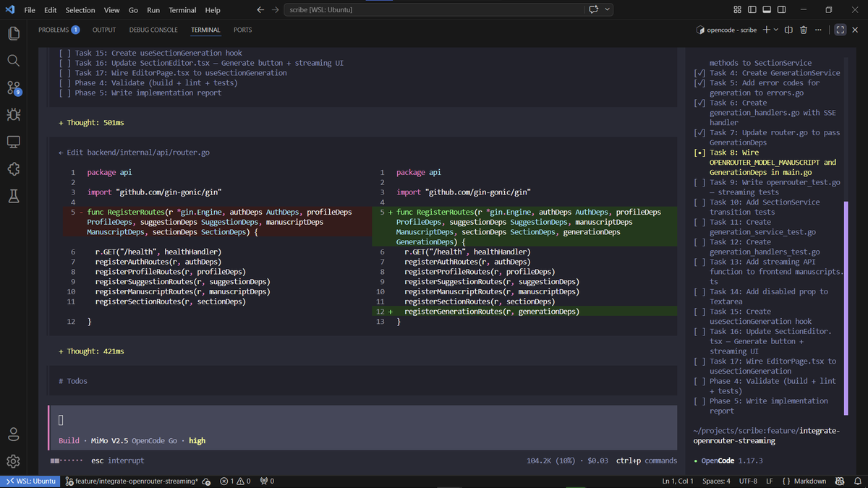Screen dimensions: 868x488
Task: Change the end of line sequence LF
Action: click(770, 481)
